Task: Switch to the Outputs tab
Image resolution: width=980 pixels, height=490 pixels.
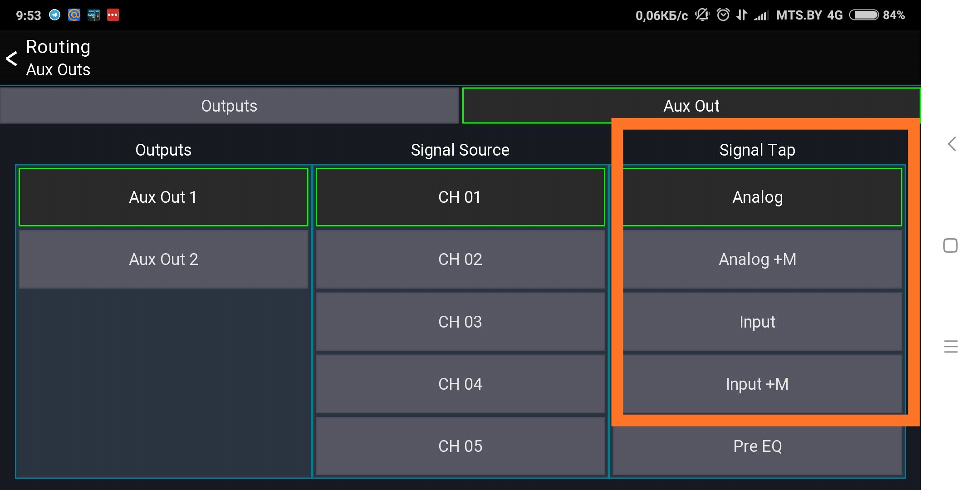Action: coord(229,106)
